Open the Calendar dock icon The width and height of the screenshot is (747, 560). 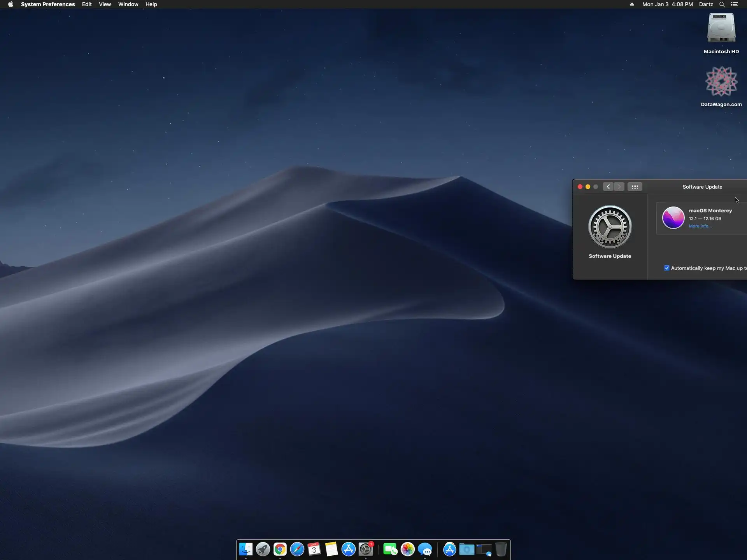[314, 549]
